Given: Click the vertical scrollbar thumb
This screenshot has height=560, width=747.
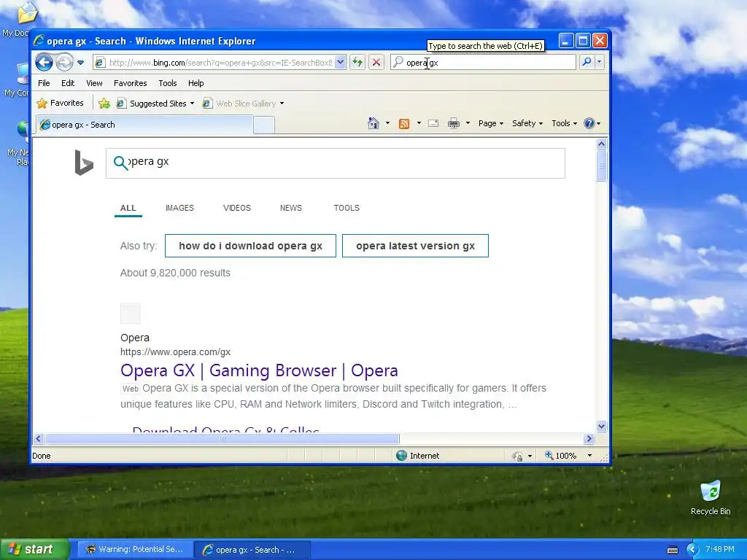Looking at the screenshot, I should coord(601,166).
